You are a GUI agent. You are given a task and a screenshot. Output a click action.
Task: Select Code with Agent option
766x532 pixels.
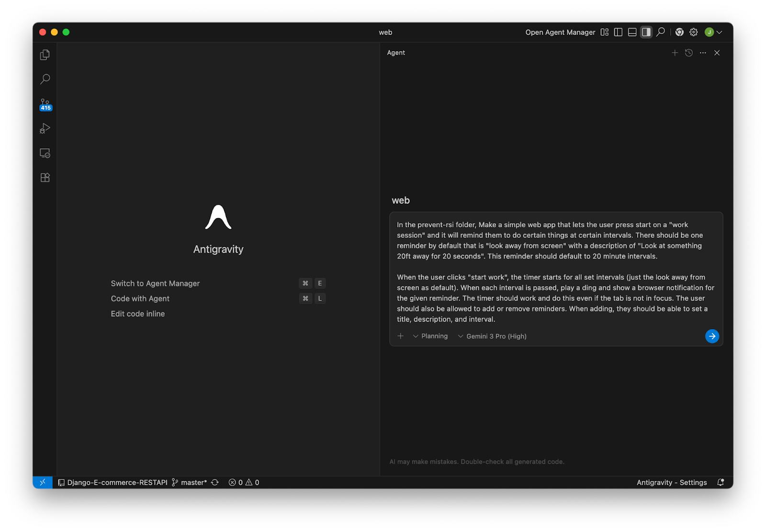tap(140, 299)
